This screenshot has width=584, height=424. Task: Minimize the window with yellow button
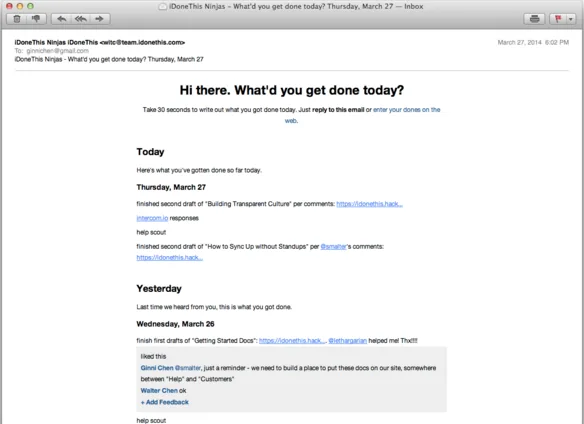20,6
